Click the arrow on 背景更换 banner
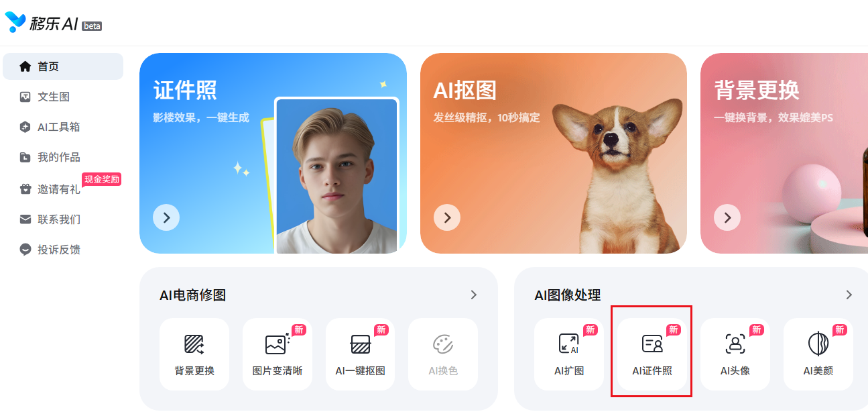This screenshot has width=868, height=414. tap(727, 217)
